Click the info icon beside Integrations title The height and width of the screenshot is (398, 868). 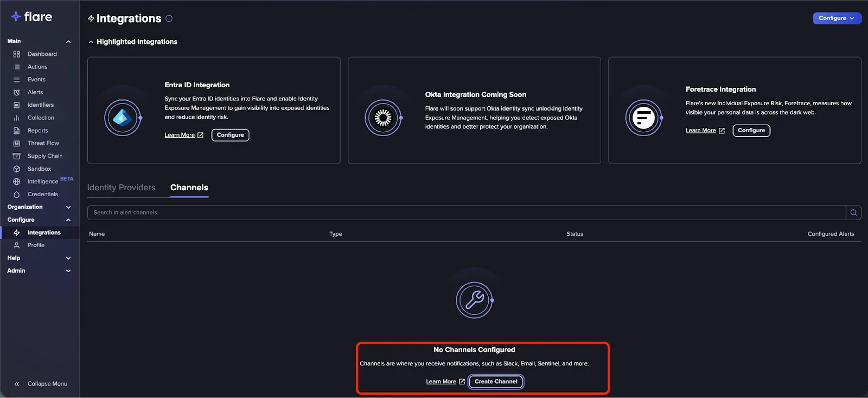tap(169, 18)
